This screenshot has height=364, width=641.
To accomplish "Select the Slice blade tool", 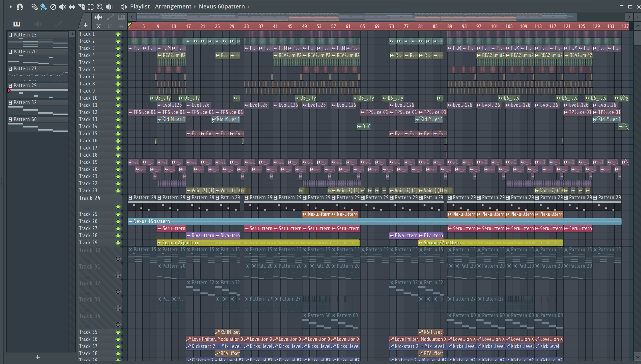I will 81,7.
